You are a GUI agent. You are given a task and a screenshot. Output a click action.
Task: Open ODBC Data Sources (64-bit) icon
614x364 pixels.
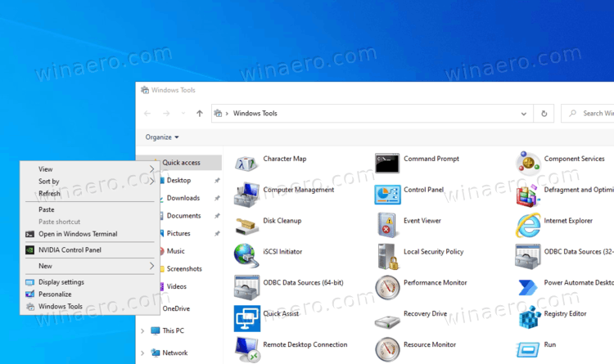click(x=246, y=287)
